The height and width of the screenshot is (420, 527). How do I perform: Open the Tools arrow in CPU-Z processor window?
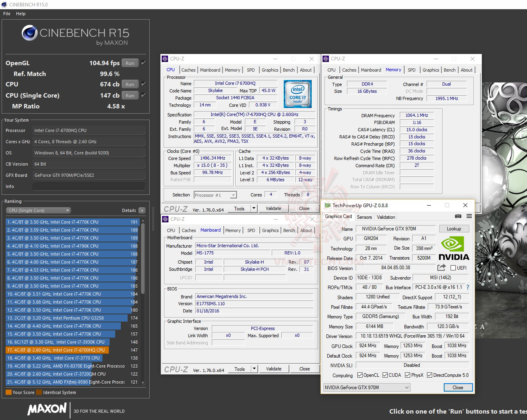pyautogui.click(x=254, y=208)
